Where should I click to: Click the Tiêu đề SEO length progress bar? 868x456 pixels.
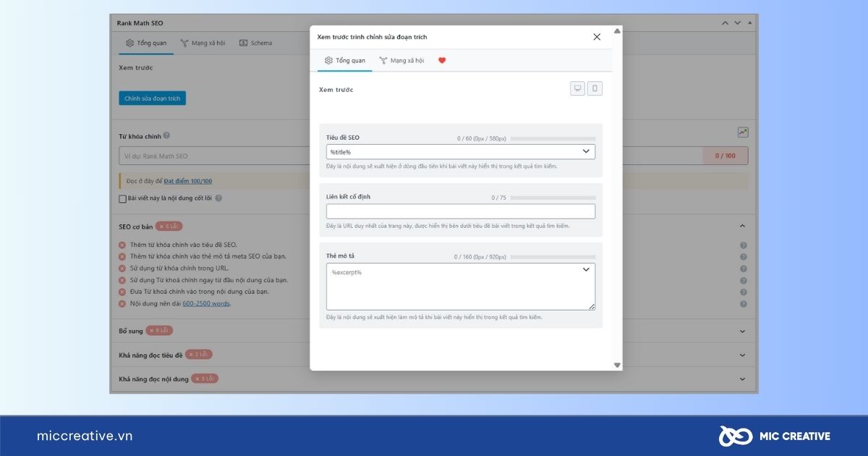[553, 138]
